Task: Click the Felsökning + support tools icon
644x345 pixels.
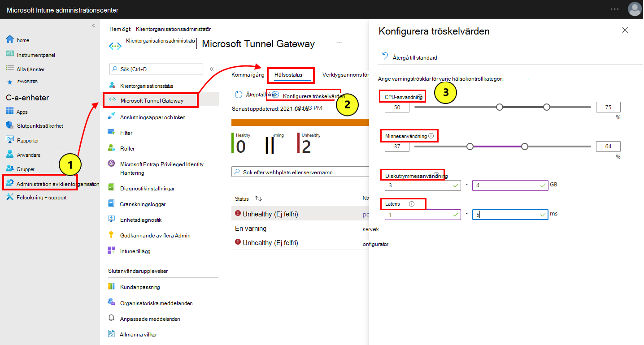Action: (10, 197)
